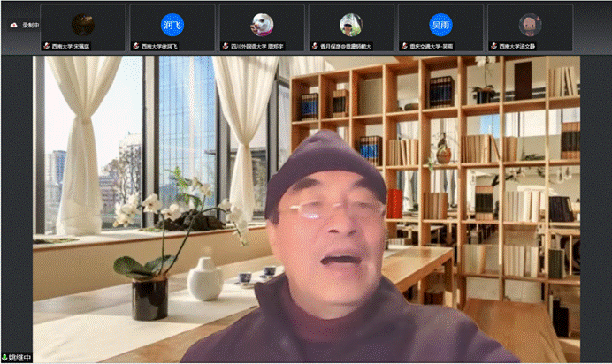Click the 录制中 recording status text
The height and width of the screenshot is (364, 612).
[x=30, y=26]
